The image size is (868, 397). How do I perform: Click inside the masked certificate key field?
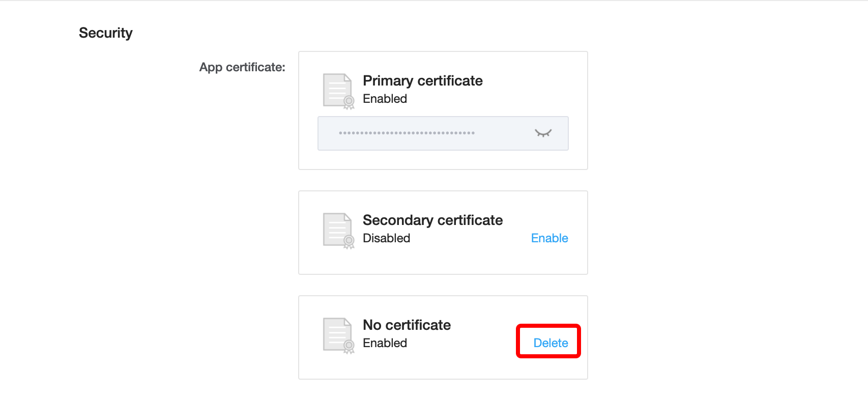pyautogui.click(x=443, y=133)
